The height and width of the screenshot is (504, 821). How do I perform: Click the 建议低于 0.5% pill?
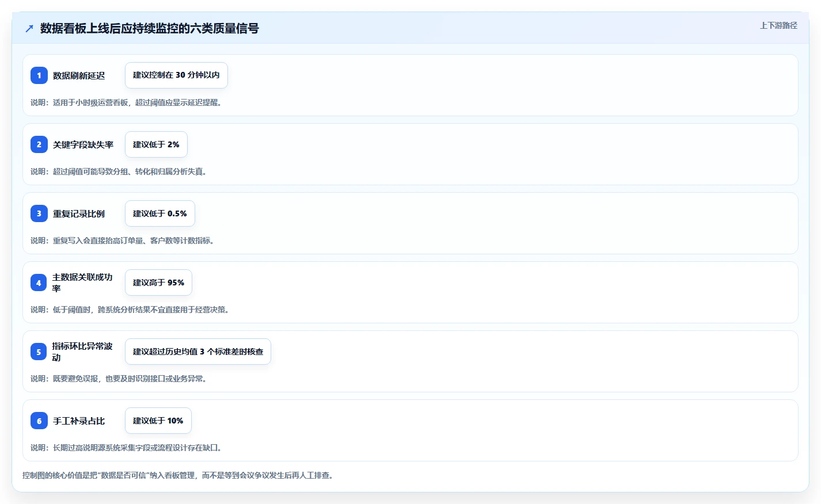160,213
